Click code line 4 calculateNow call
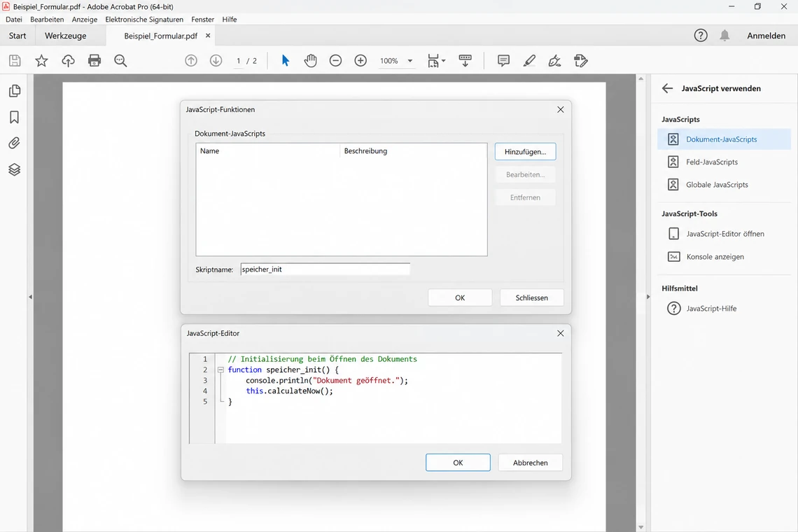The image size is (798, 532). pos(289,391)
